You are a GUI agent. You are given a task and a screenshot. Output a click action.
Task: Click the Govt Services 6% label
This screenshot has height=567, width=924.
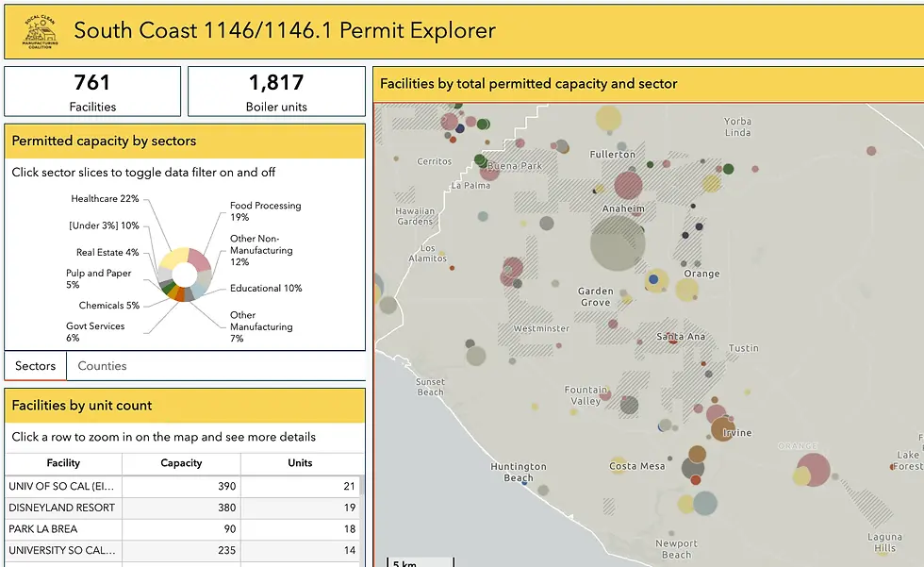pos(95,332)
